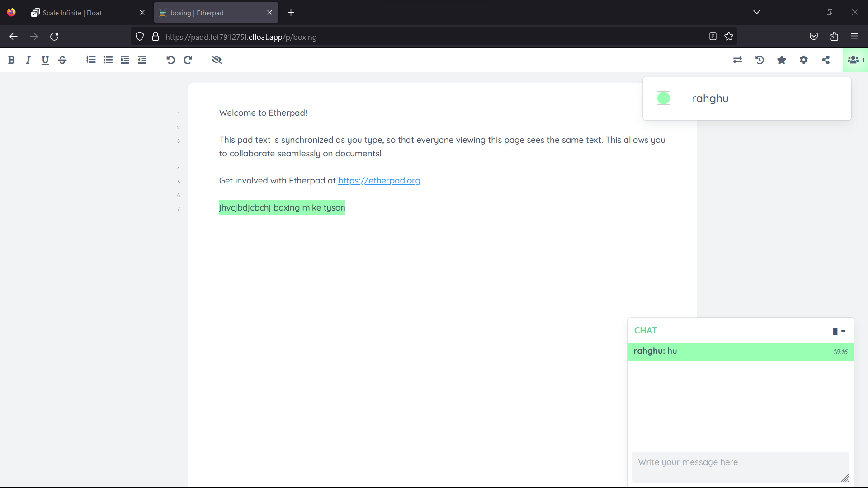
Task: Stick chat to the screen icon
Action: [835, 332]
